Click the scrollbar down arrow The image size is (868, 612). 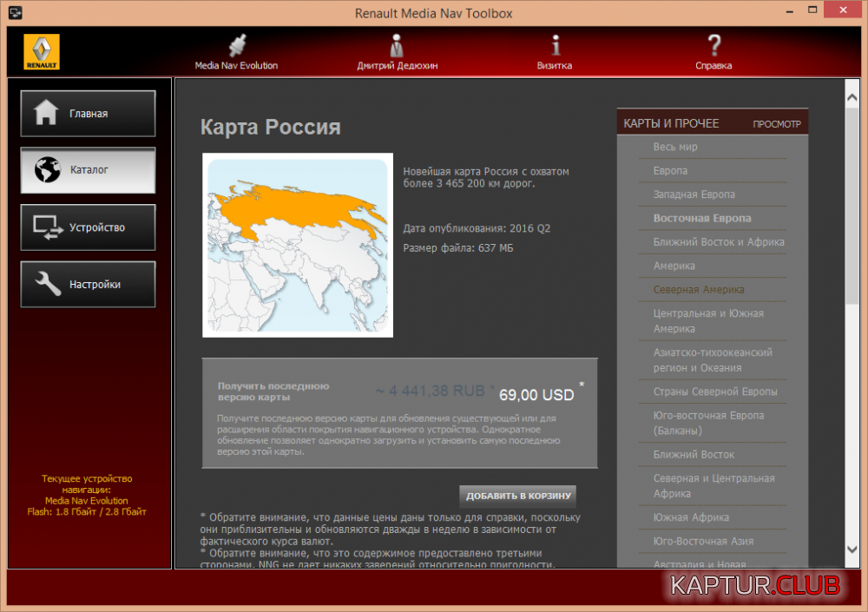coord(852,549)
